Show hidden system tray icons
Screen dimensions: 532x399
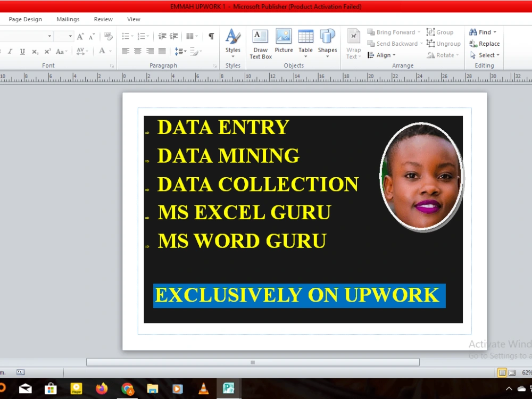pos(509,389)
